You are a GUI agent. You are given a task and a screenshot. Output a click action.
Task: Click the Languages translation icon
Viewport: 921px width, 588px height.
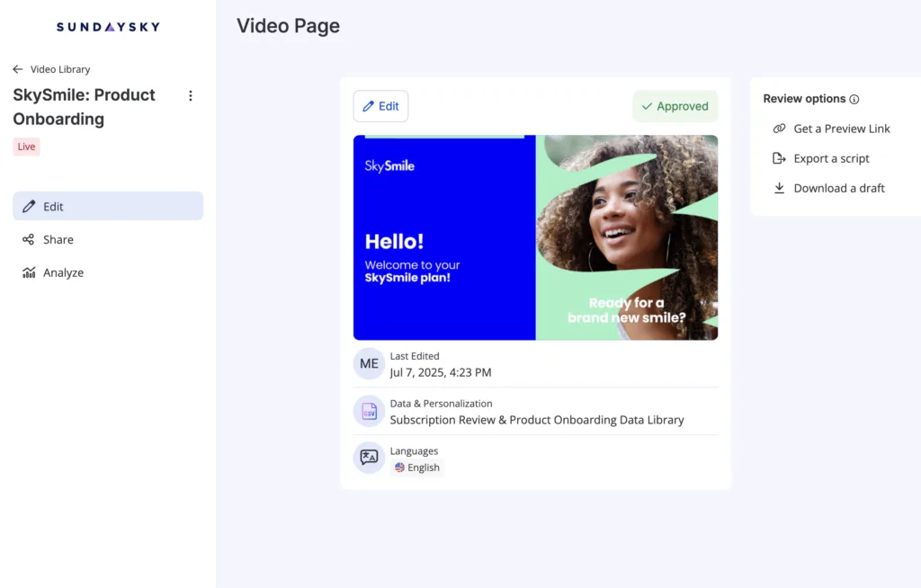[x=369, y=458]
